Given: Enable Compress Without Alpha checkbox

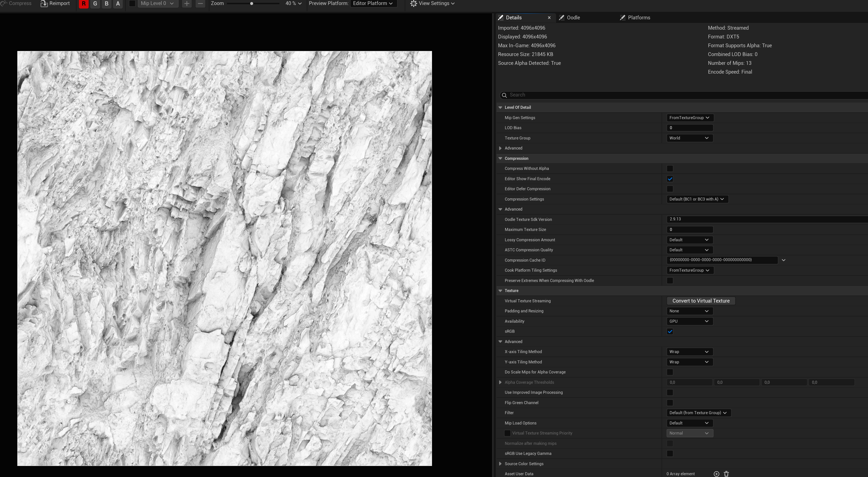Looking at the screenshot, I should [670, 169].
